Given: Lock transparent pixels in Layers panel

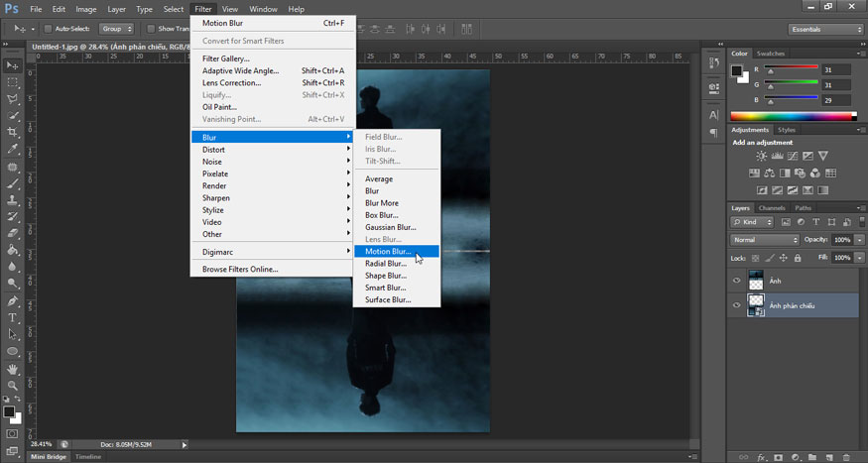Looking at the screenshot, I should point(756,258).
